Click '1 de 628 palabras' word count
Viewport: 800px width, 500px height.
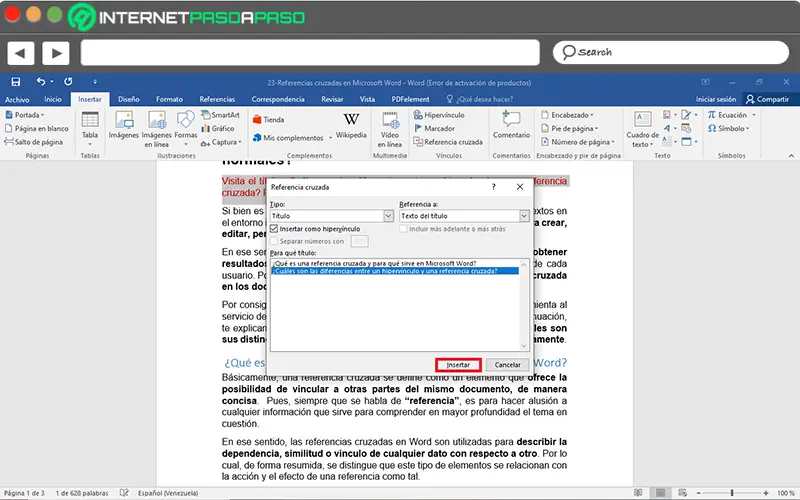(x=82, y=493)
